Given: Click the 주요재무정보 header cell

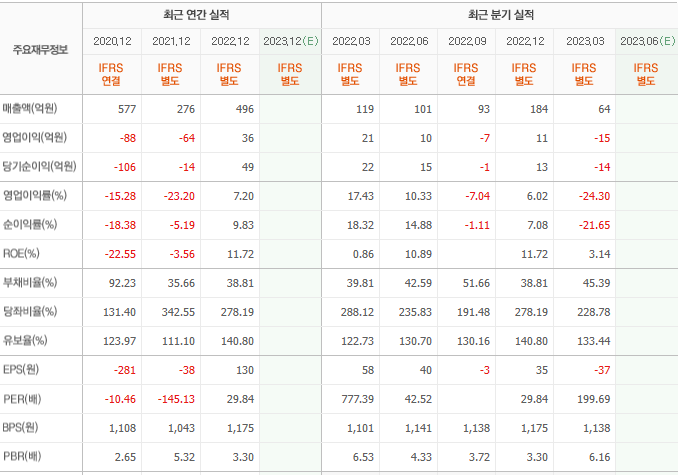Looking at the screenshot, I should tap(41, 49).
